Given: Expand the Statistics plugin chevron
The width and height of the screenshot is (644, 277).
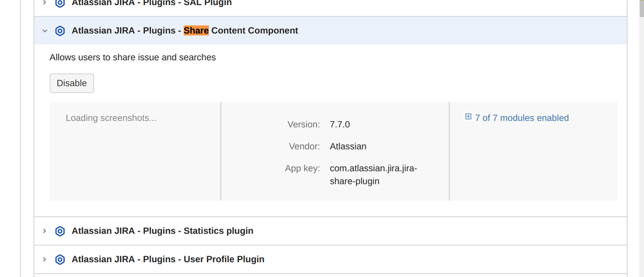Looking at the screenshot, I should [x=44, y=231].
